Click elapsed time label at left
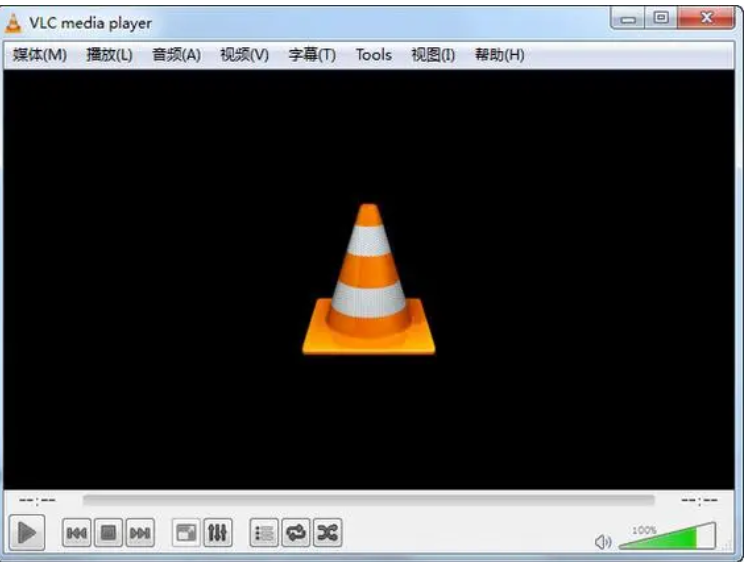This screenshot has height=562, width=744. pos(37,500)
